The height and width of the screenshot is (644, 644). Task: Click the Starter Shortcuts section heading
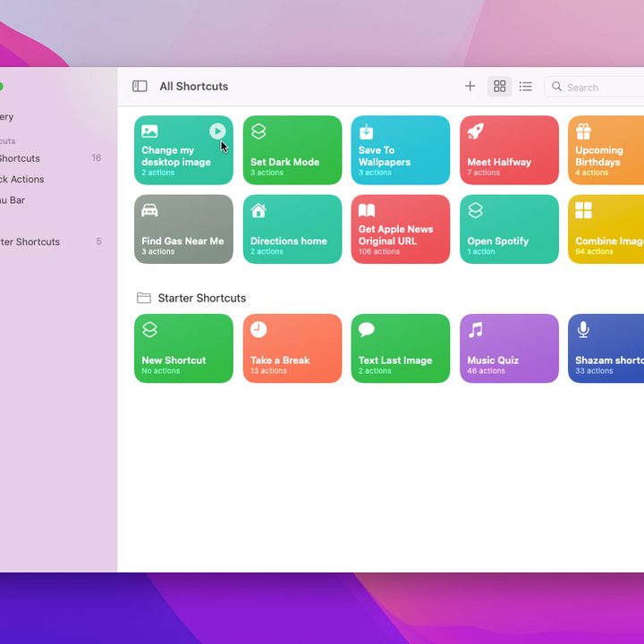[201, 298]
